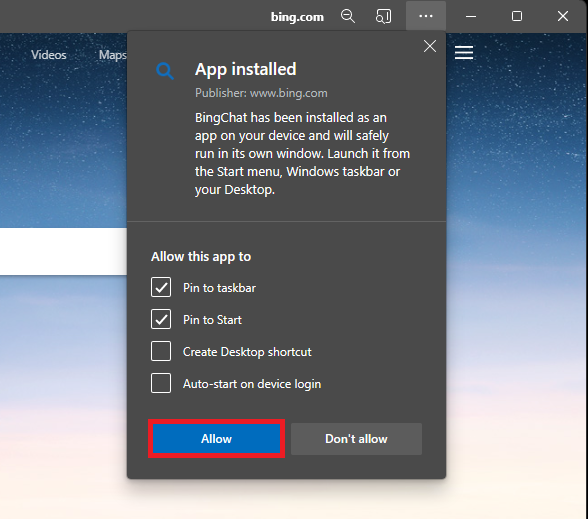Screen dimensions: 588x519
Task: Click the Don't allow button
Action: point(356,439)
